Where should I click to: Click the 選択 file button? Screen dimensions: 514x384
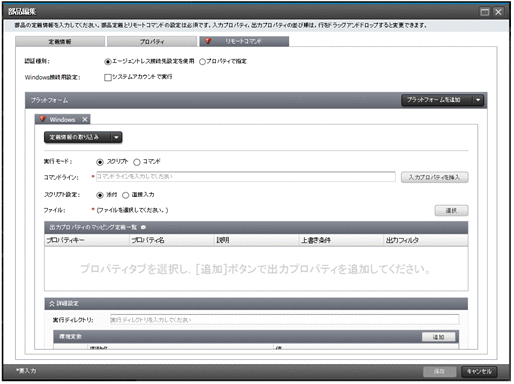(x=451, y=210)
